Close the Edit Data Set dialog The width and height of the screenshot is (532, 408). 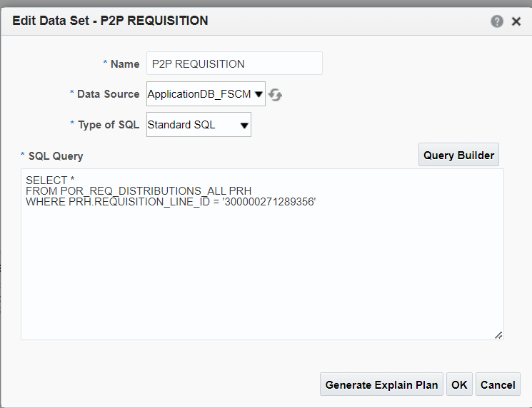click(x=516, y=21)
